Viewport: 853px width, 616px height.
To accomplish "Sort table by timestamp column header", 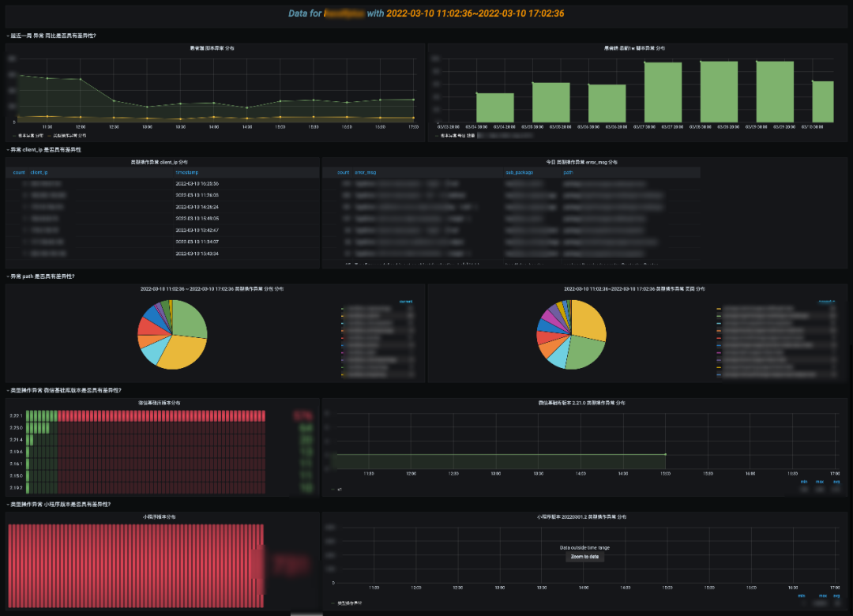I will (186, 172).
